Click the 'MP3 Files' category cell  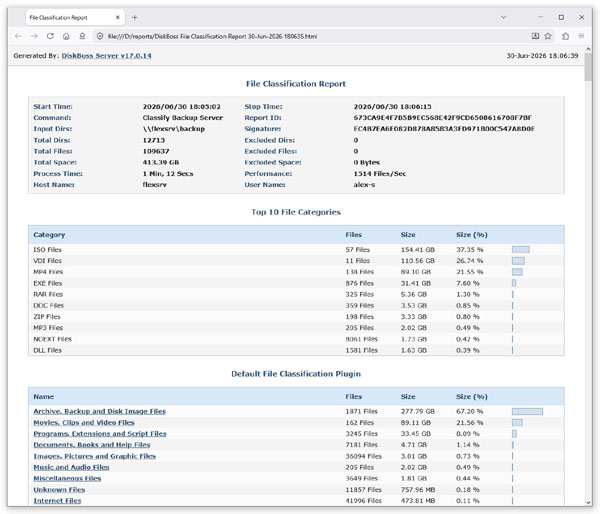pos(48,328)
